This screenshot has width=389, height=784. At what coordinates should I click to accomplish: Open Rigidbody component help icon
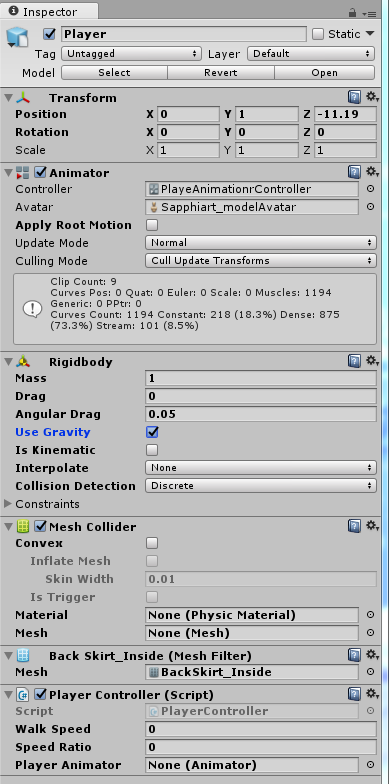point(354,361)
